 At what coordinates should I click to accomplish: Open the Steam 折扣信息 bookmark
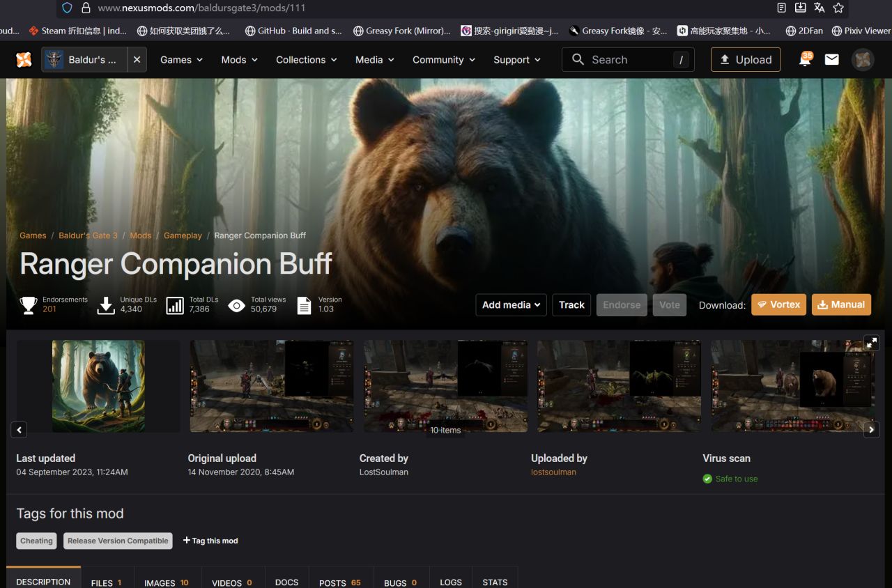(x=77, y=31)
